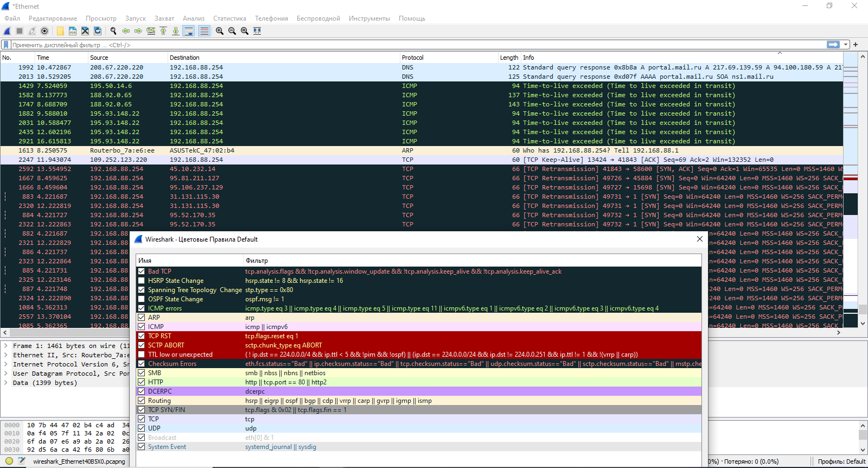Apply the display filter arrow button
The height and width of the screenshot is (468, 868).
click(833, 45)
